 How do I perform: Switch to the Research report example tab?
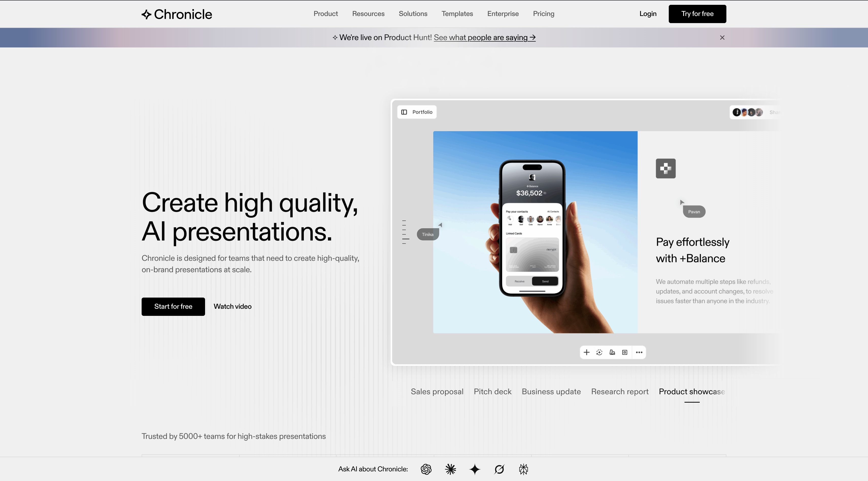pos(620,391)
